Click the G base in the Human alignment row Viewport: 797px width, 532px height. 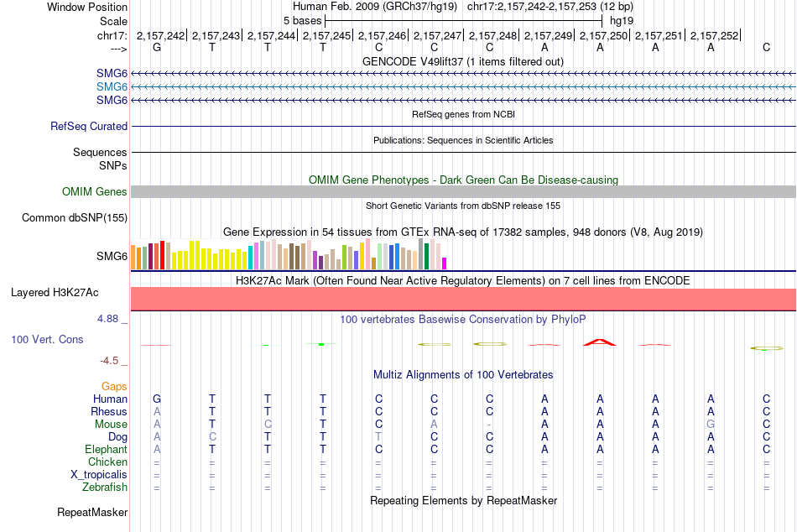(x=157, y=399)
